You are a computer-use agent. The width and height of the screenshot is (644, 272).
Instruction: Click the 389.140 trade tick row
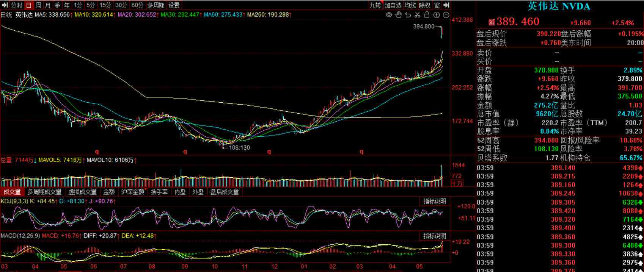[560, 168]
